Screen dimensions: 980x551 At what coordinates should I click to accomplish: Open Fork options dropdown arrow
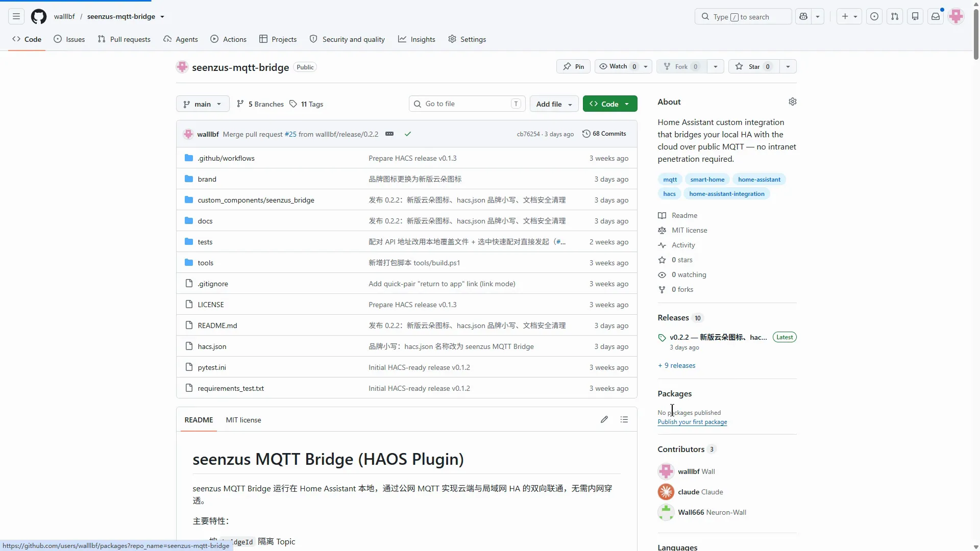[716, 66]
